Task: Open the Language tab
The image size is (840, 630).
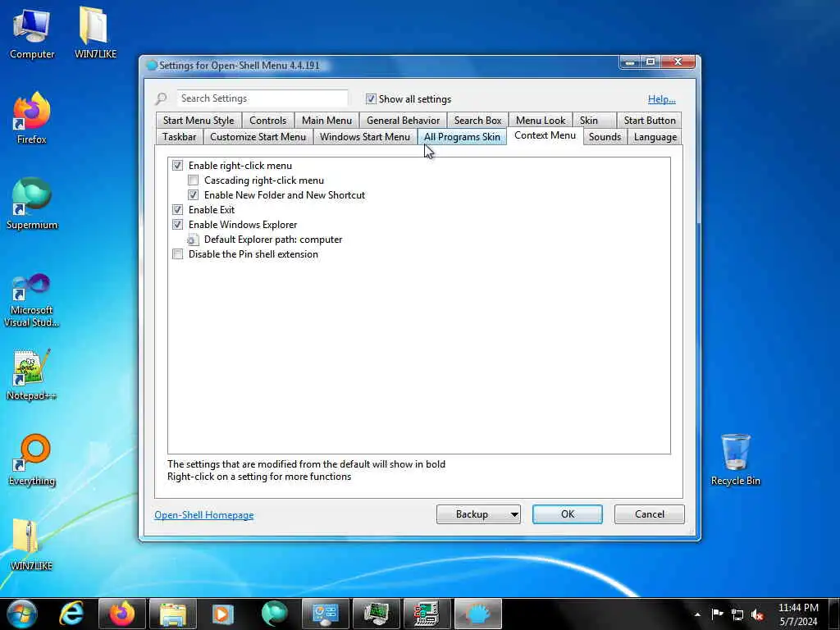Action: click(655, 137)
